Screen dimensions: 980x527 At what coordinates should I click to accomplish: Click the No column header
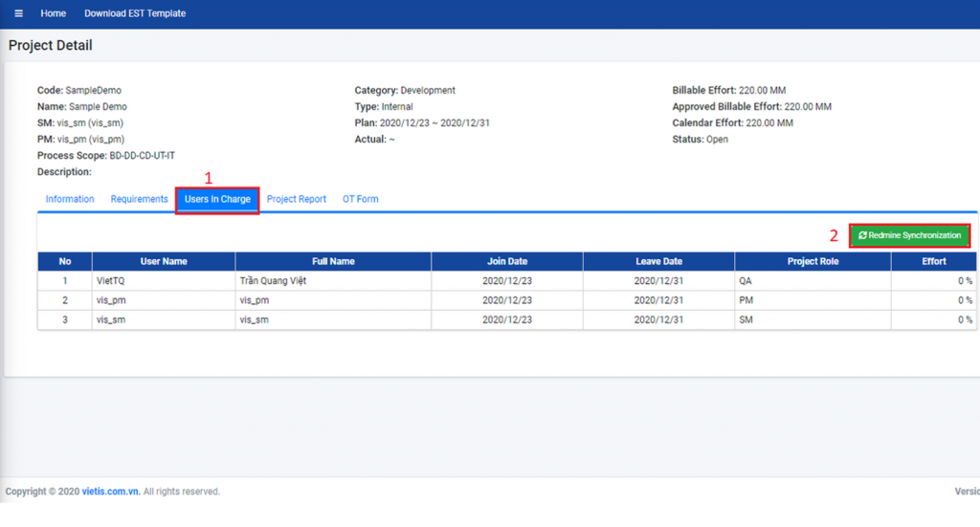coord(65,262)
